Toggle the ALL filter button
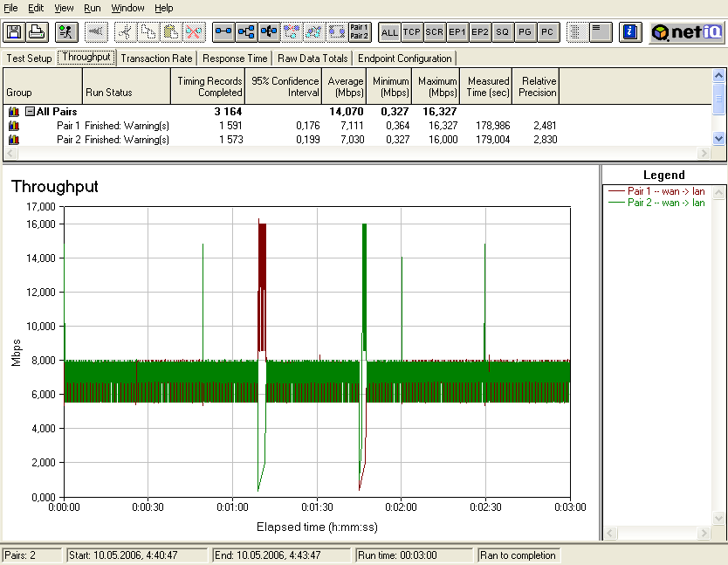The height and width of the screenshot is (565, 728). (389, 32)
